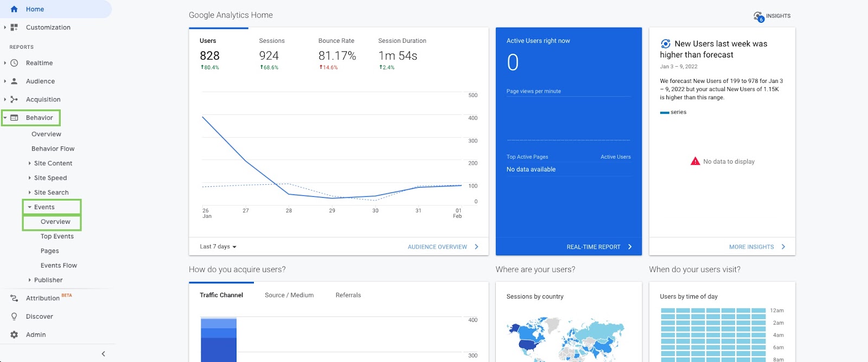The width and height of the screenshot is (868, 362).
Task: Click the Customization dashboard icon
Action: 14,27
